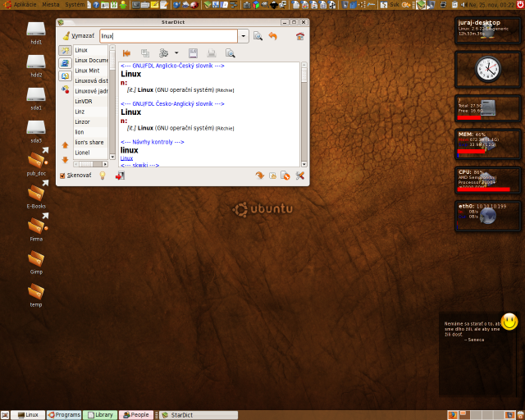This screenshot has width=525, height=420.
Task: Click definition pane scrollbar down arrow
Action: pos(304,164)
